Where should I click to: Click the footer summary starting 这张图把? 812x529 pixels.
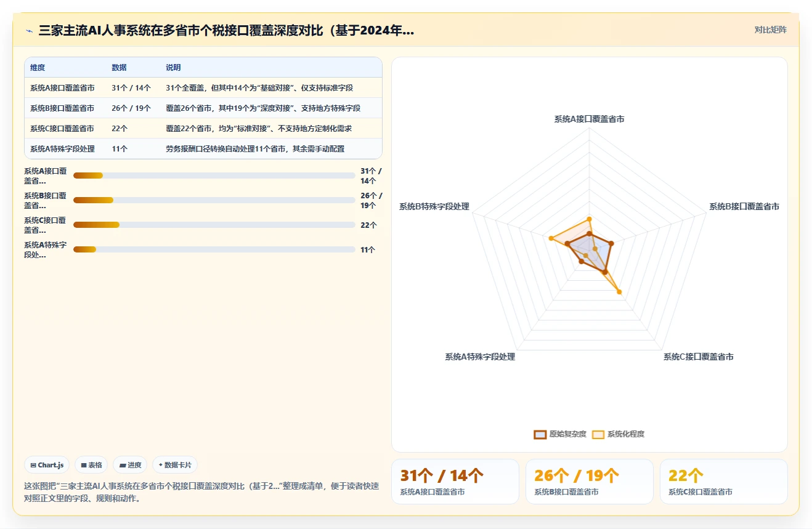(x=201, y=492)
